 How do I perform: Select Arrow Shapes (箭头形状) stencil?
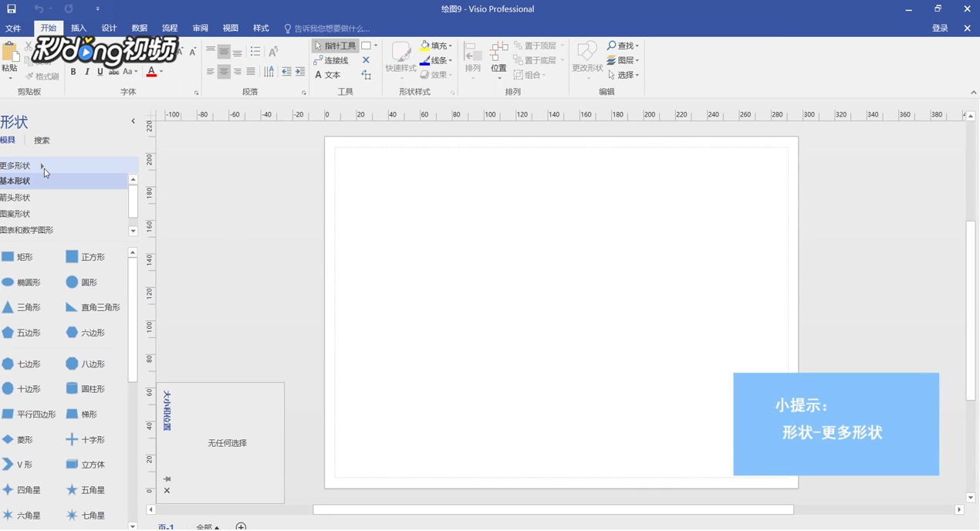63,198
